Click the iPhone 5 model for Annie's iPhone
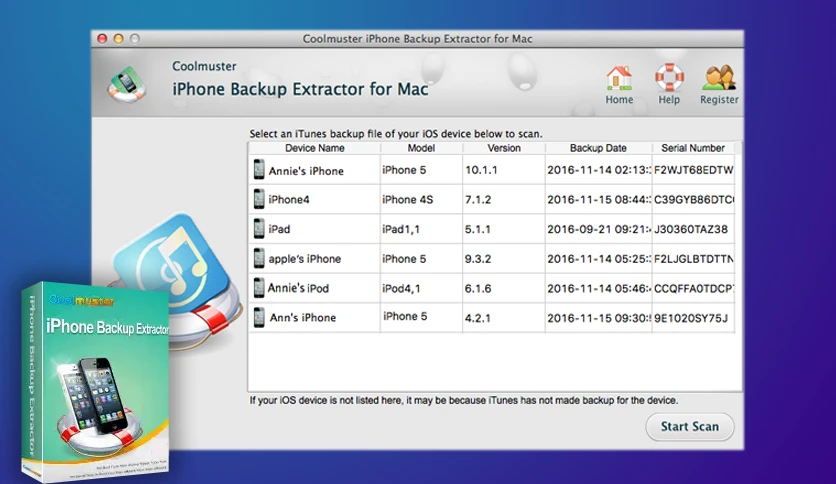This screenshot has width=836, height=484. [x=421, y=170]
